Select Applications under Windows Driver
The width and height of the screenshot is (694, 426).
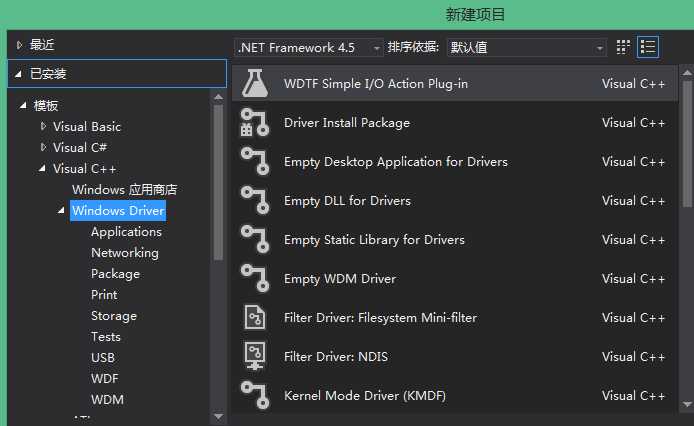click(x=126, y=232)
